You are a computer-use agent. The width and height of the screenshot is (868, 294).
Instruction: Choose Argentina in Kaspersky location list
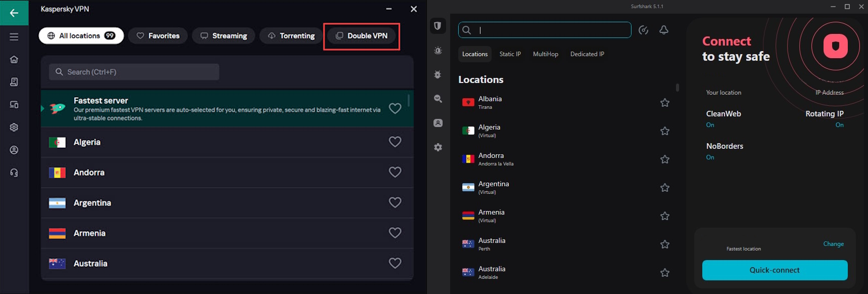(x=227, y=203)
